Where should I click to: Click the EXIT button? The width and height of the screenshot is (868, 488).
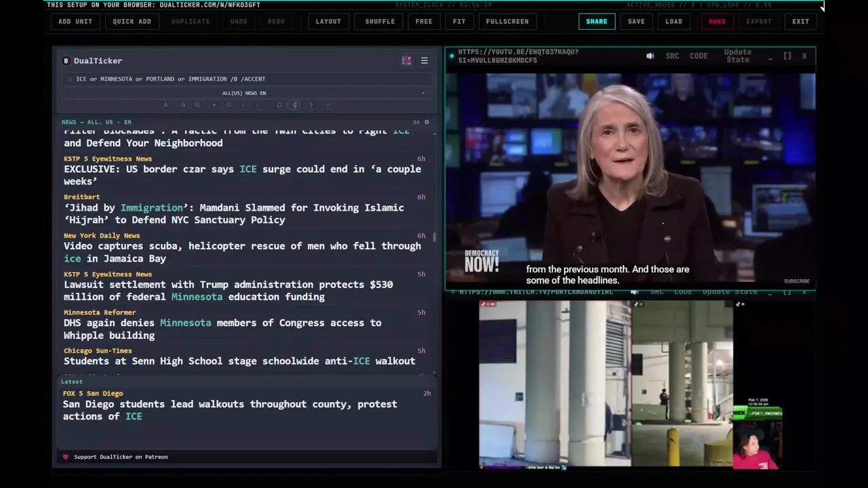pos(801,22)
